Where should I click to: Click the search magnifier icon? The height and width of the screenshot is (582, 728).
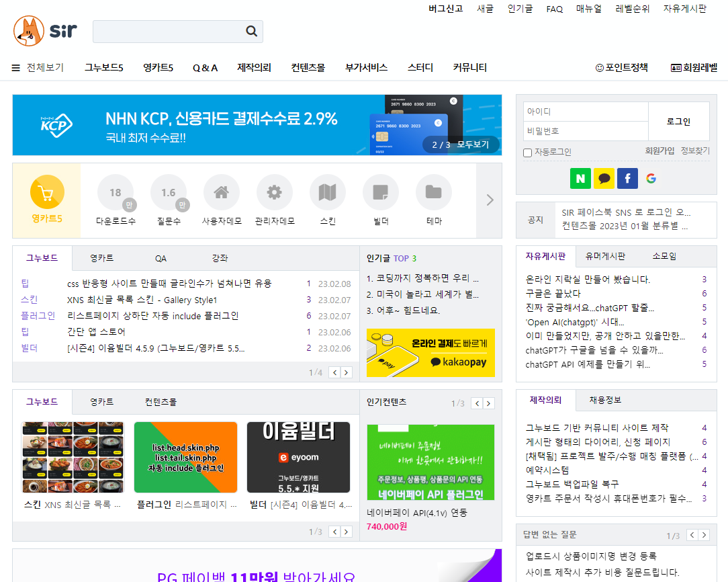[251, 31]
